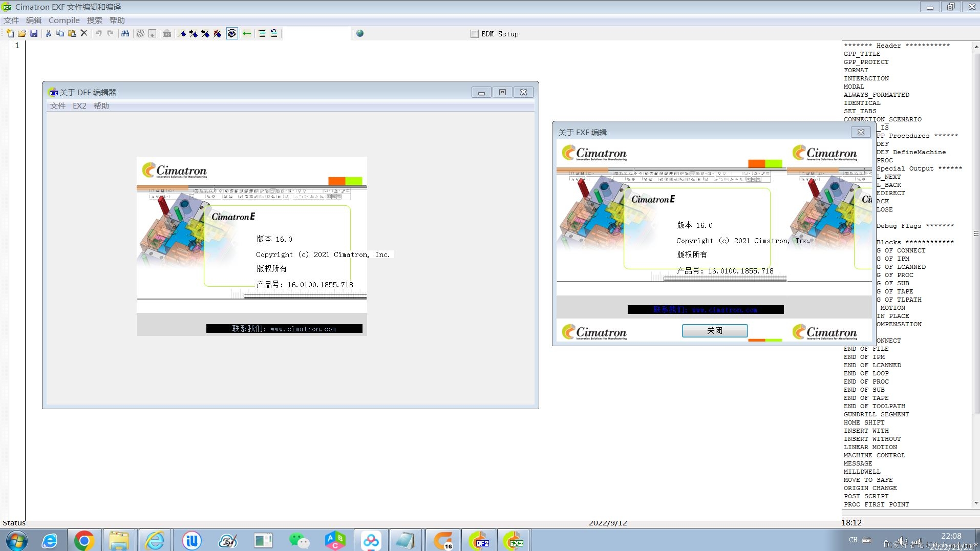Copy using the toolbar copy icon
The image size is (980, 551).
60,33
